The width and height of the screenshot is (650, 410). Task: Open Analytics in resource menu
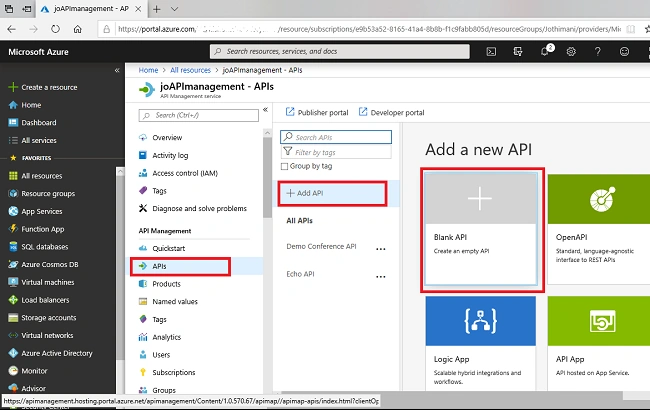[x=160, y=337]
